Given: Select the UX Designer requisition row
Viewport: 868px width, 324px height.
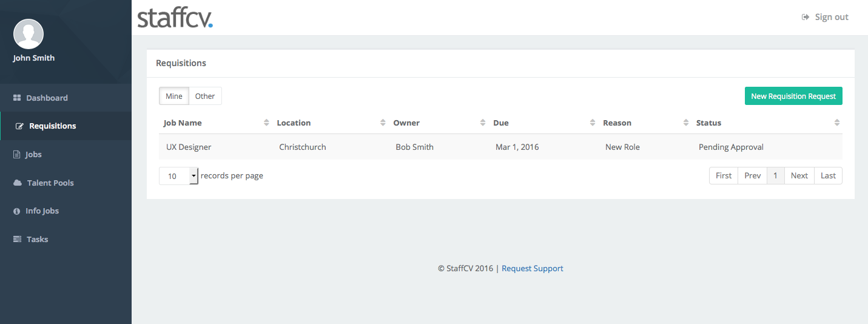Looking at the screenshot, I should point(500,147).
